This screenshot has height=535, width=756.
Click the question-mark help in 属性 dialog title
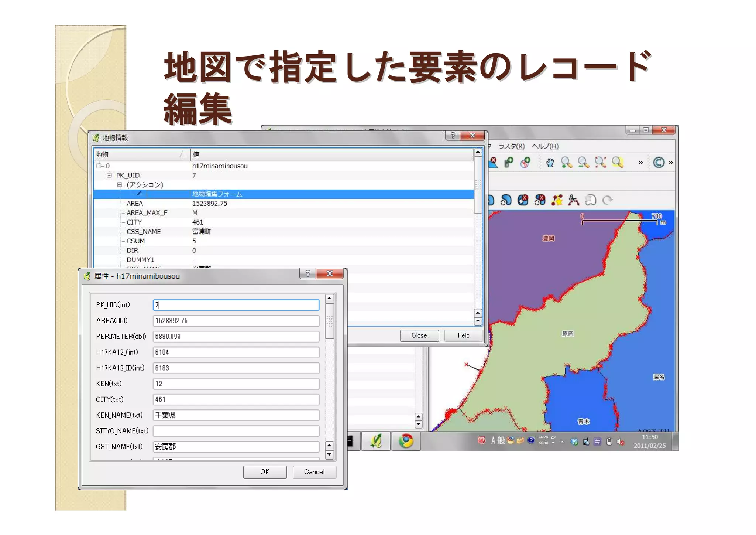point(307,273)
